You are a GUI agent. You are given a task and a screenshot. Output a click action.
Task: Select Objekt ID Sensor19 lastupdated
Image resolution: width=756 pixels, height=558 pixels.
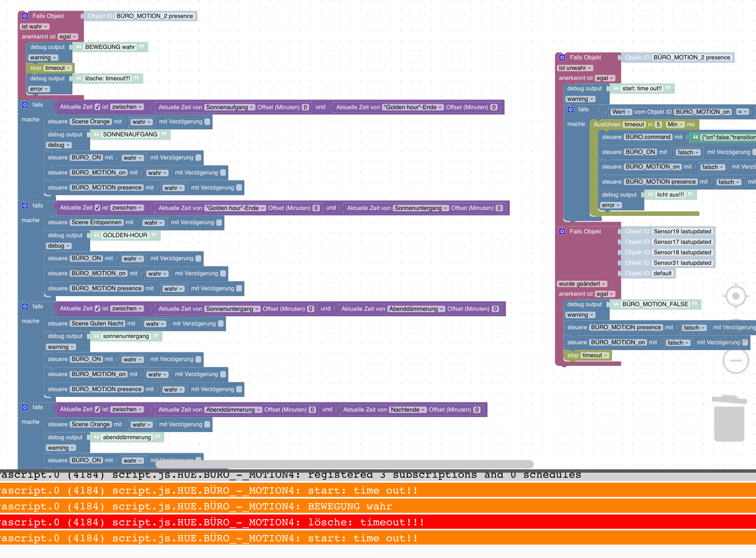[x=668, y=231]
